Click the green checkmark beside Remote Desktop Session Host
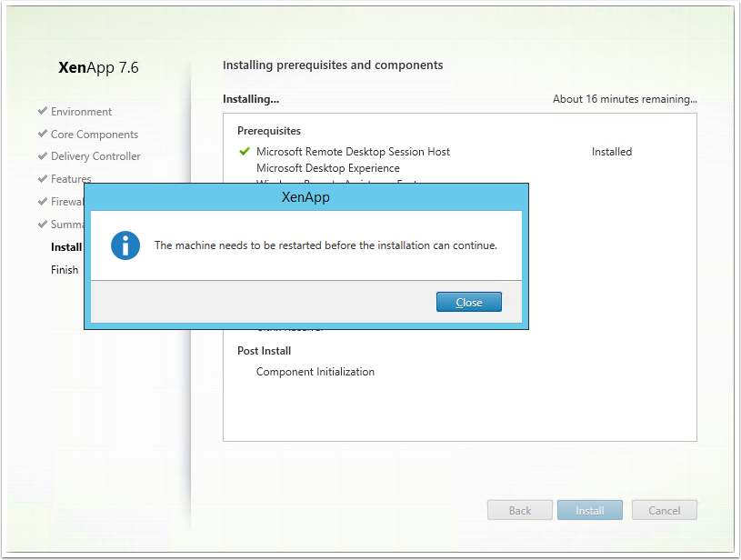 tap(245, 151)
